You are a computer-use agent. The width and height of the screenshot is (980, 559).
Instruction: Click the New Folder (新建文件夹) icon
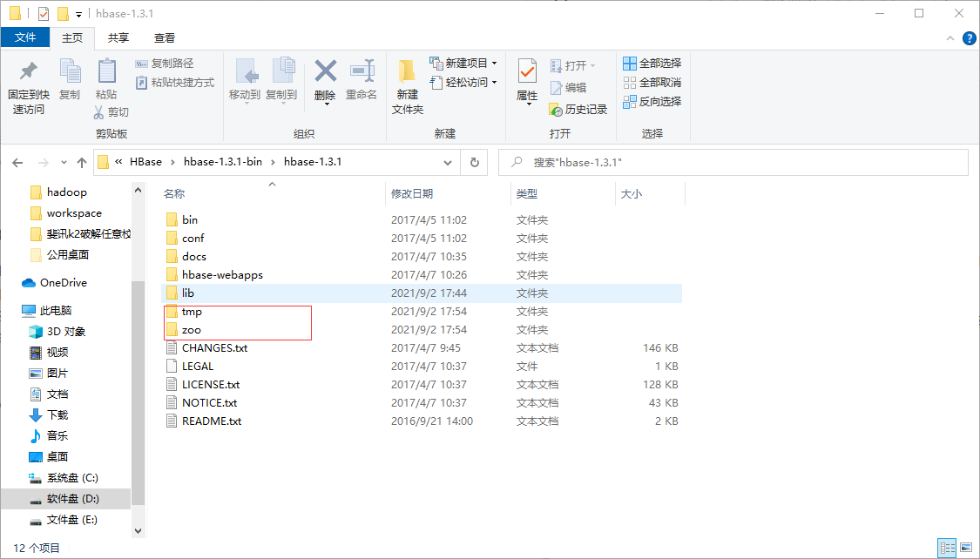407,71
